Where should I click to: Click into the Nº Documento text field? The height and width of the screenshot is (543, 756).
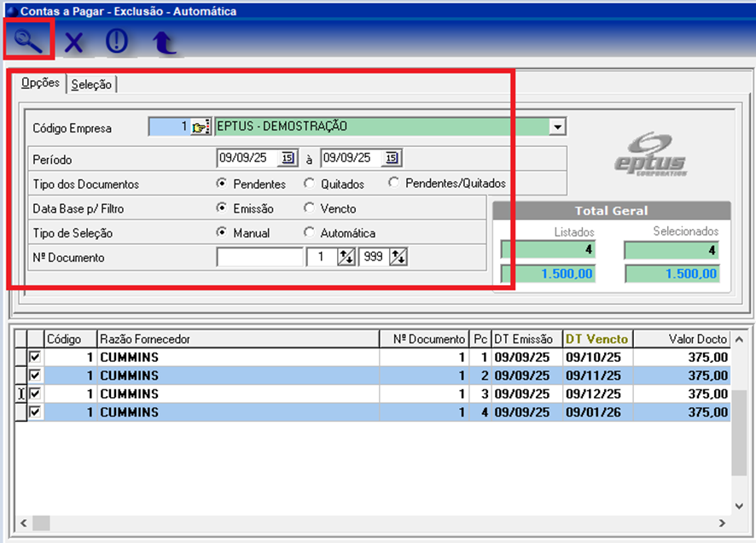coord(259,258)
